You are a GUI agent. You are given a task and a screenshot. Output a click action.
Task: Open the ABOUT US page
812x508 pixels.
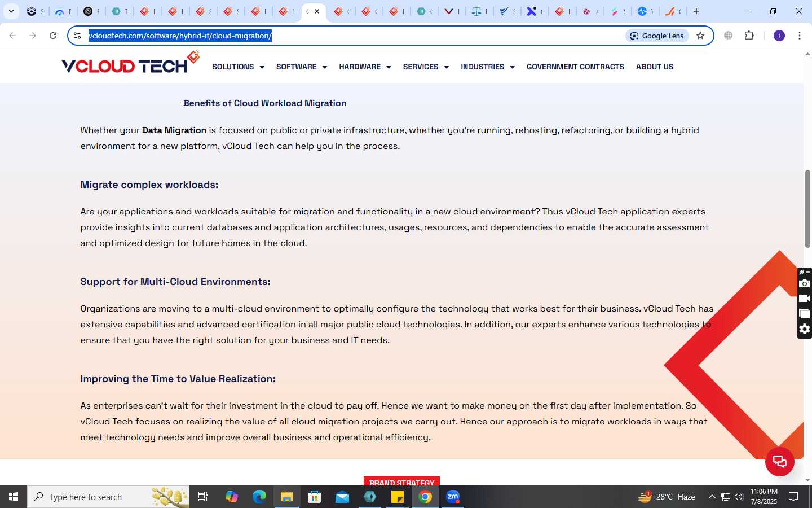click(x=655, y=67)
